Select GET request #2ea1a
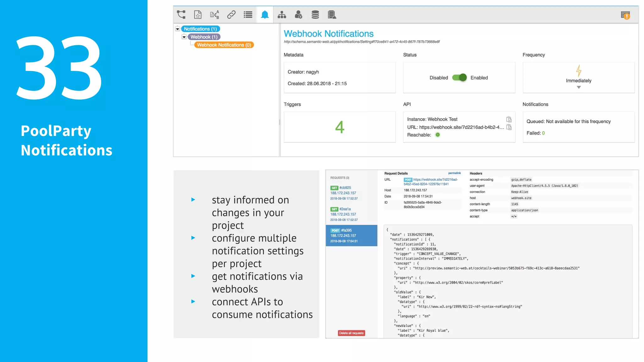The width and height of the screenshot is (644, 362). (x=351, y=214)
